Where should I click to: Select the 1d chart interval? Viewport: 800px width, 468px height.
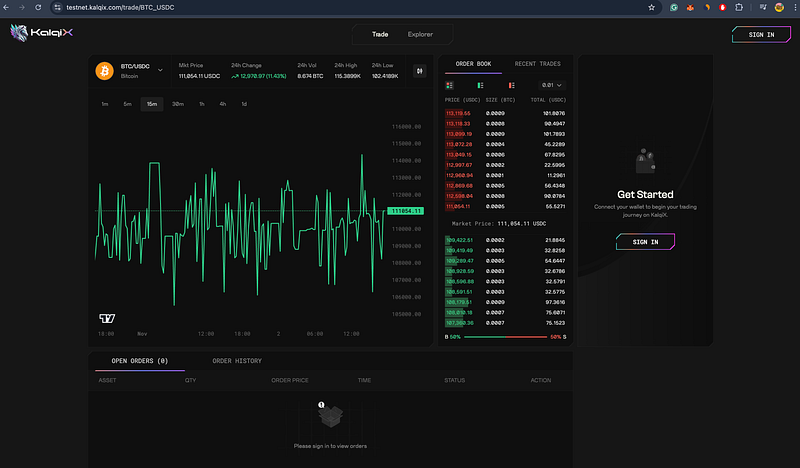243,104
